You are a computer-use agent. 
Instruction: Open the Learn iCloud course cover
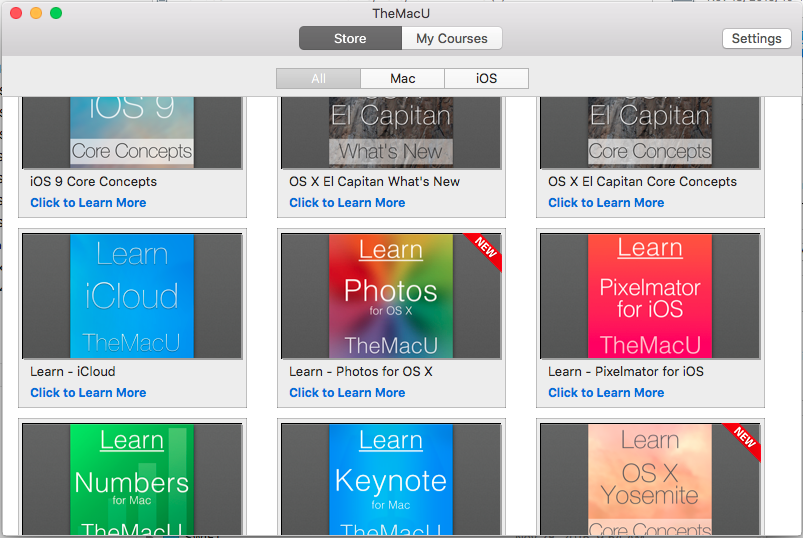click(x=132, y=296)
